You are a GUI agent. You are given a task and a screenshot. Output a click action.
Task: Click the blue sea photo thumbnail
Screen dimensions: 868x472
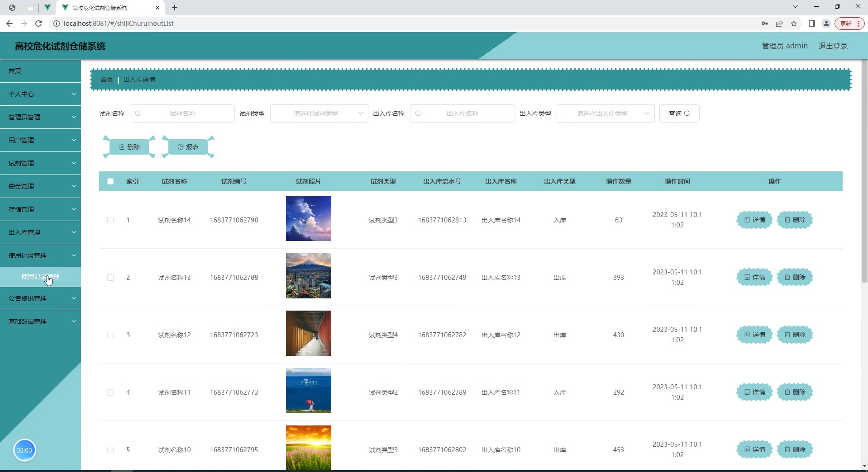tap(309, 391)
